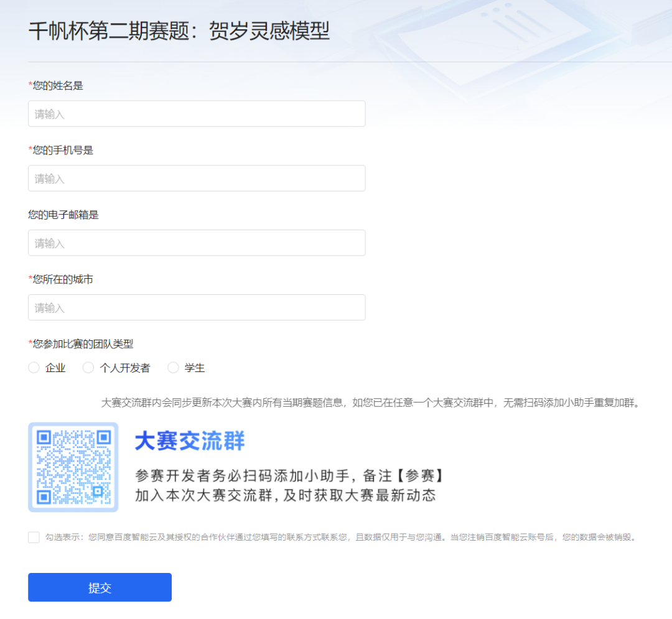The height and width of the screenshot is (619, 672).
Task: Check the 勾选表示 consent checkbox
Action: click(34, 537)
